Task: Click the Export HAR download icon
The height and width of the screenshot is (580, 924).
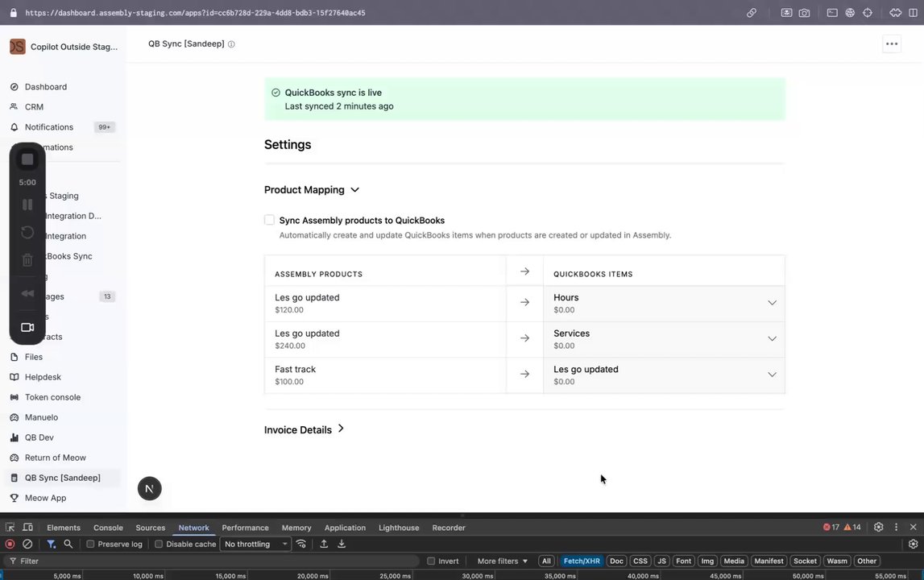Action: [342, 545]
